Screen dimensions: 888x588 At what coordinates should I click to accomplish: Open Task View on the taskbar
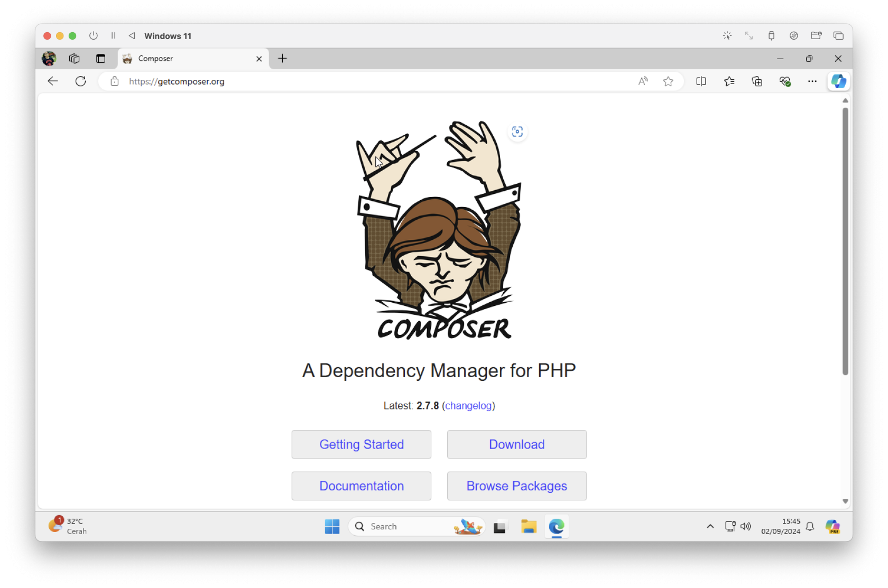499,527
